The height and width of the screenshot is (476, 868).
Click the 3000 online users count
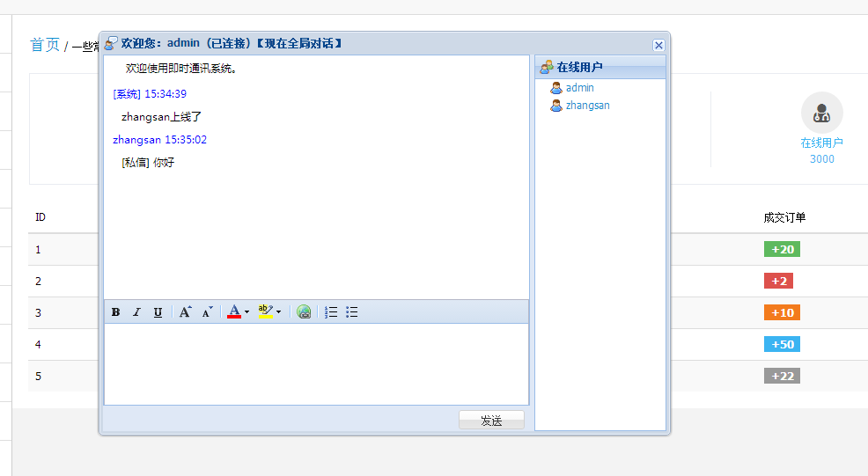click(822, 159)
